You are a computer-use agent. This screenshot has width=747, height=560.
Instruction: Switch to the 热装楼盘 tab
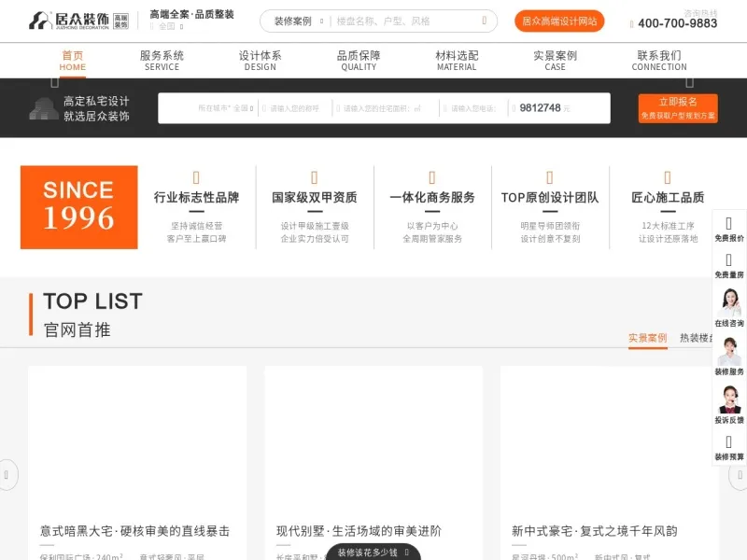[697, 338]
